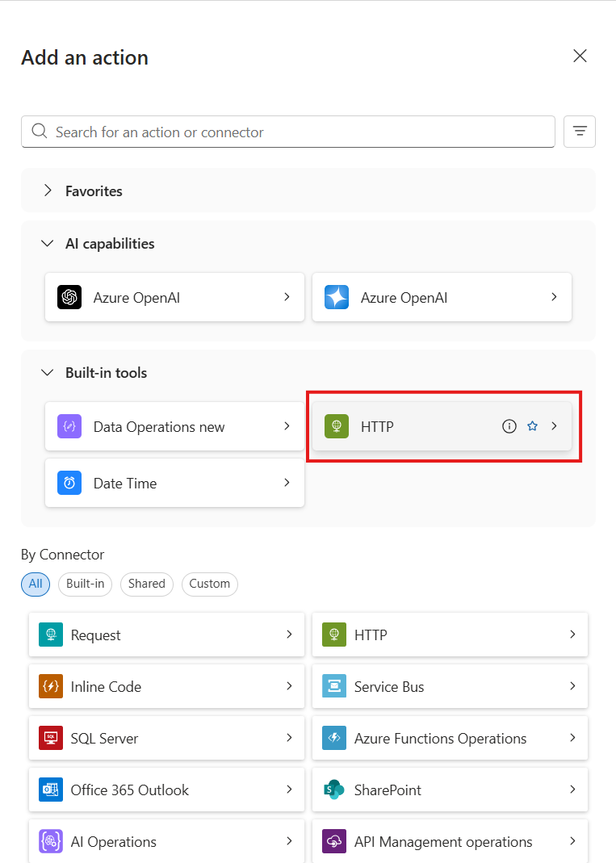Expand the Favorites section
Image resolution: width=616 pixels, height=863 pixels.
pyautogui.click(x=48, y=191)
